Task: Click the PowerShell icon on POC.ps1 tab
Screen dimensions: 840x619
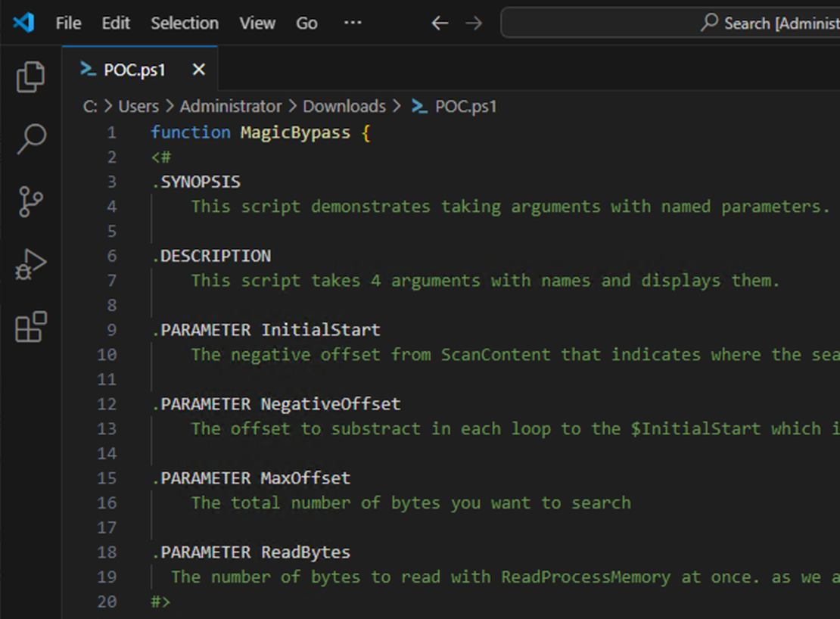Action: [x=88, y=69]
